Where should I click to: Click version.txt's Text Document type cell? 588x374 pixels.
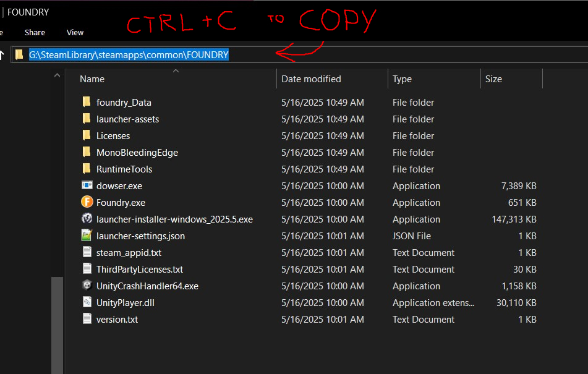click(424, 319)
